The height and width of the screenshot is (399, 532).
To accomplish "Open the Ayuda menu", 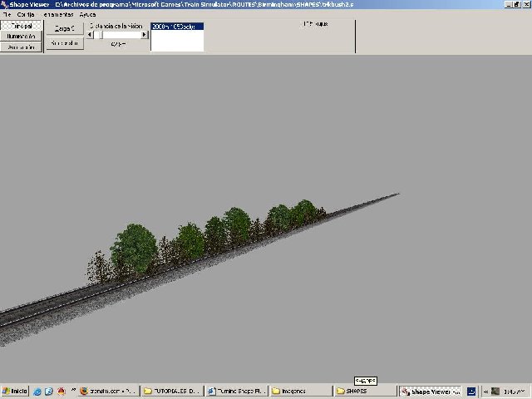I will pyautogui.click(x=87, y=15).
